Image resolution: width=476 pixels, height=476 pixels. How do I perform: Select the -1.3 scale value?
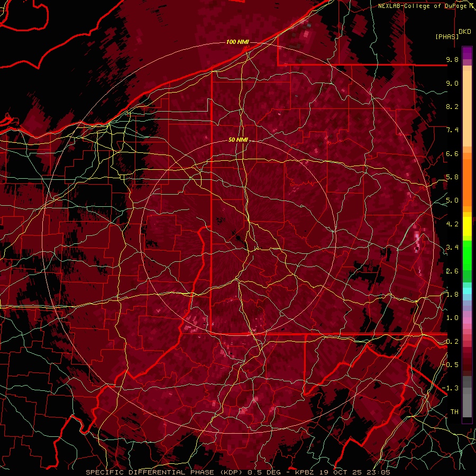click(x=450, y=388)
